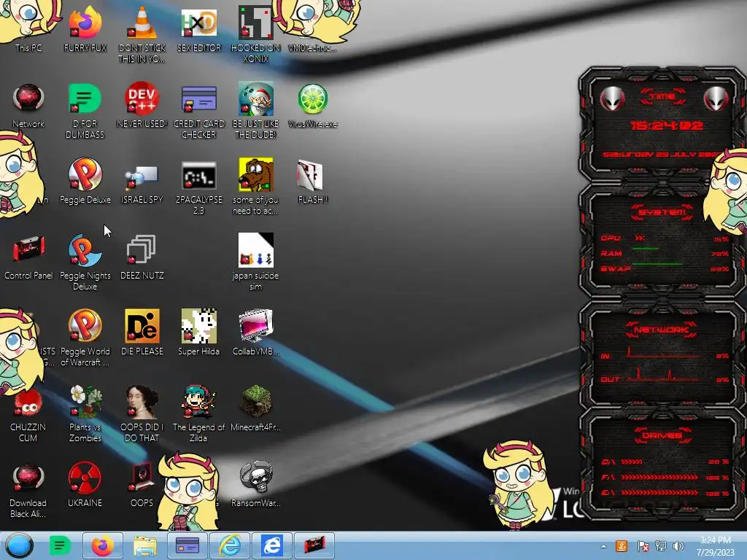The width and height of the screenshot is (747, 560).
Task: Click the SYSTEM header on widget
Action: [x=662, y=212]
